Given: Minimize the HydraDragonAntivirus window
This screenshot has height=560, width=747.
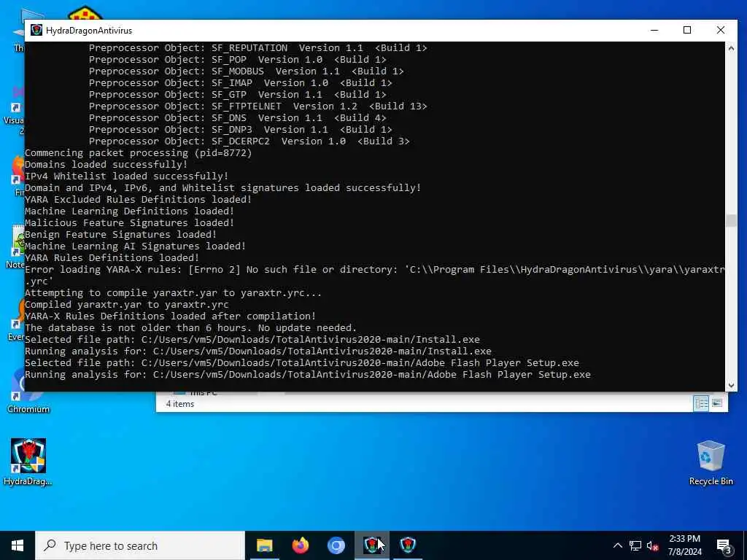Looking at the screenshot, I should coord(654,30).
